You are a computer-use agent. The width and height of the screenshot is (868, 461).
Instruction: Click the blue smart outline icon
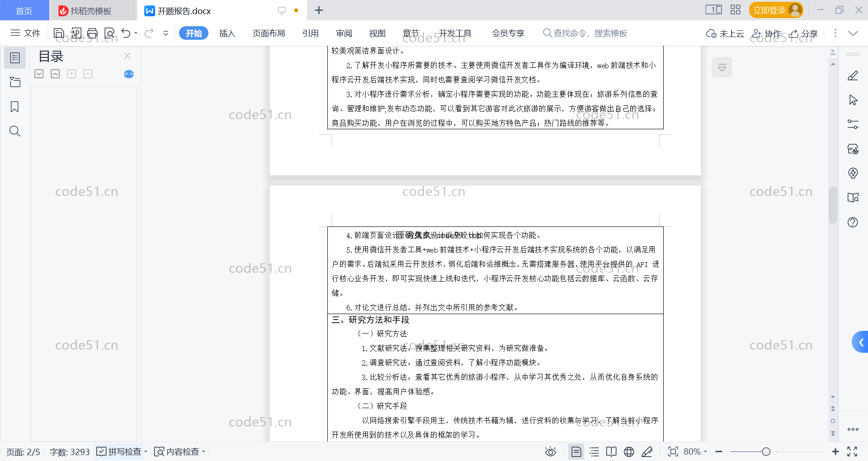129,74
